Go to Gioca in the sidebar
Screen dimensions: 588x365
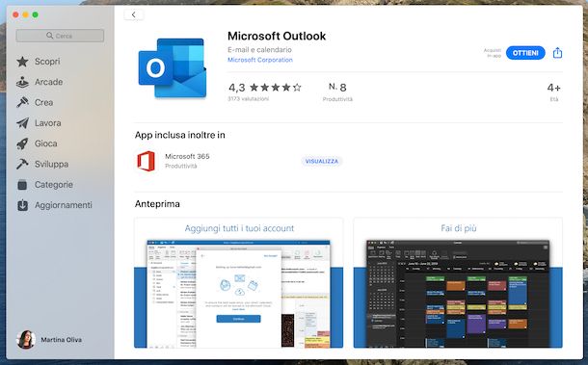tap(45, 143)
